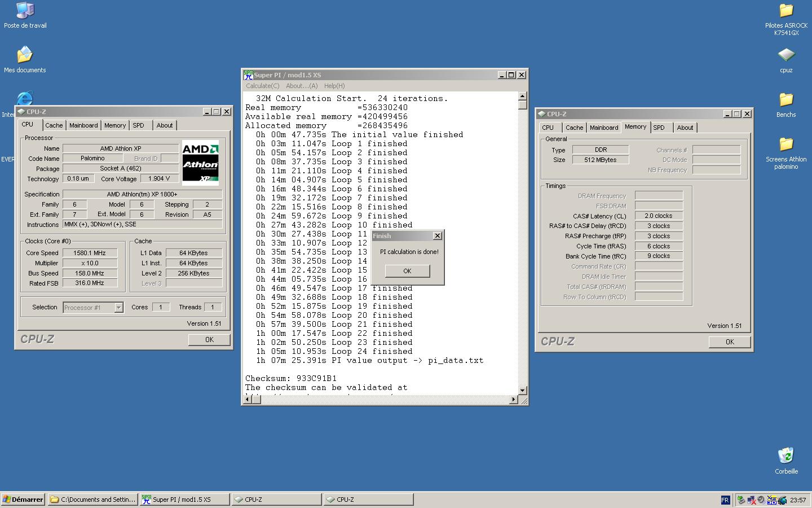Click the Code Name Palomino field

pos(92,158)
